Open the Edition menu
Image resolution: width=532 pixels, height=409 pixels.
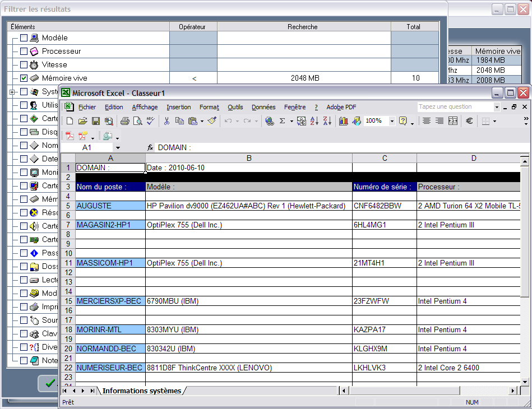click(114, 107)
